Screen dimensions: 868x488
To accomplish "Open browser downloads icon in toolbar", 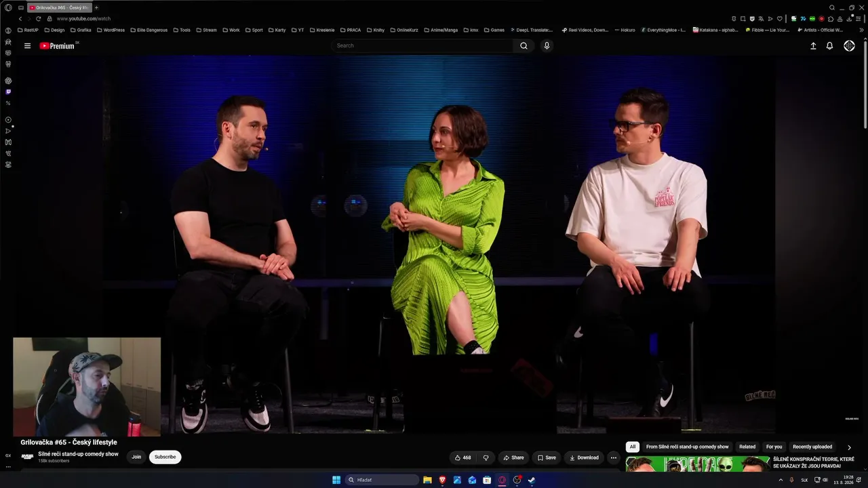I will pyautogui.click(x=849, y=18).
